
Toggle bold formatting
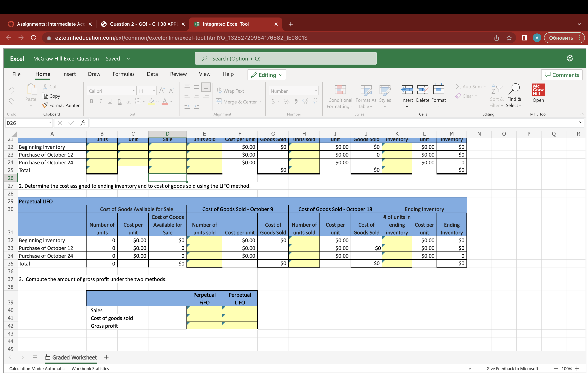pos(92,101)
